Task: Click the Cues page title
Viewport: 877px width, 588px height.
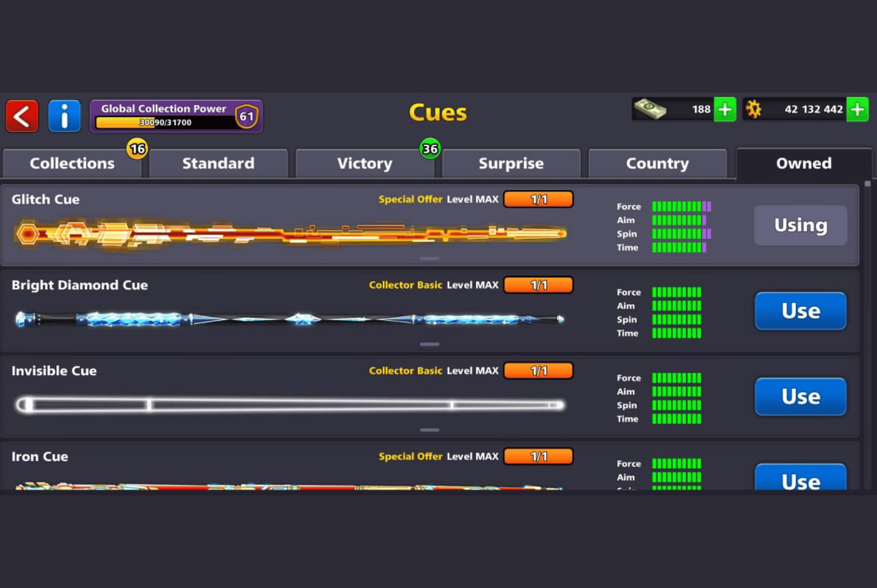Action: point(438,113)
